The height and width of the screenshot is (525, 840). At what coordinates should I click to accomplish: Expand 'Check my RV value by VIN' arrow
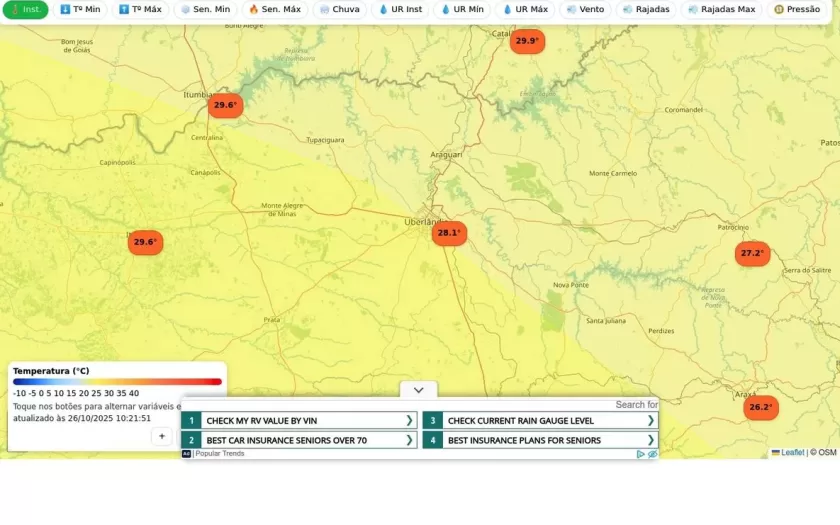tap(409, 421)
